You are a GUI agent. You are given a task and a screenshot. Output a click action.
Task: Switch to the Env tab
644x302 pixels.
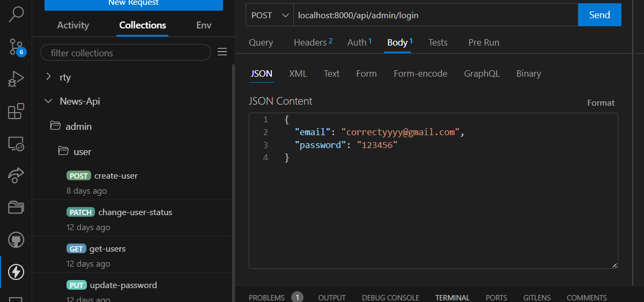coord(204,25)
